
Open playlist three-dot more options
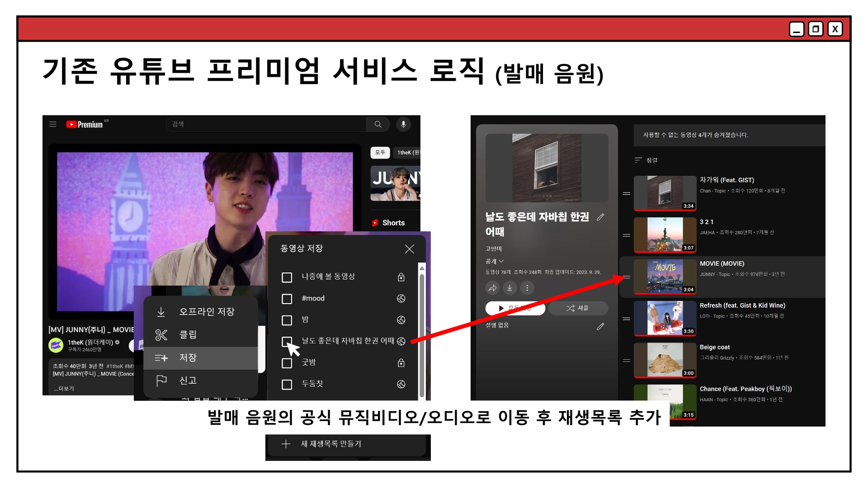[x=527, y=288]
